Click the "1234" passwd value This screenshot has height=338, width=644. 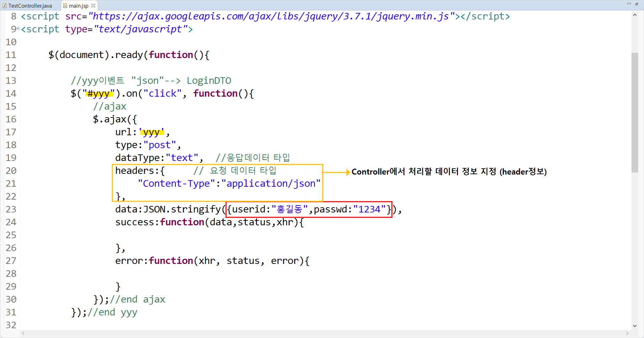coord(370,209)
